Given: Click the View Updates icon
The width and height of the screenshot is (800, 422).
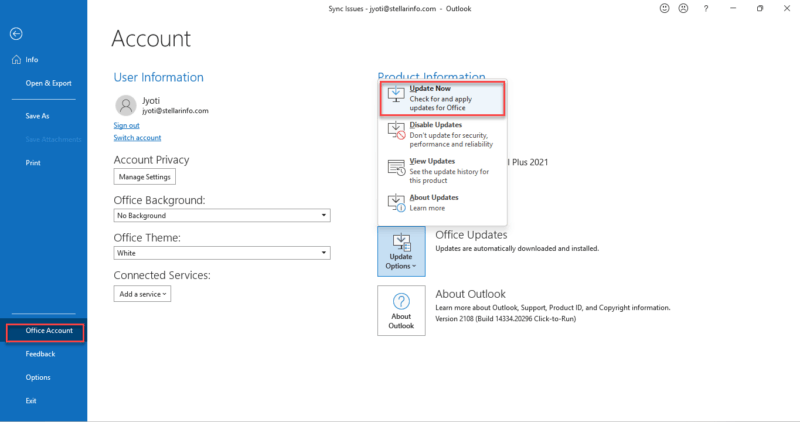Looking at the screenshot, I should (395, 166).
